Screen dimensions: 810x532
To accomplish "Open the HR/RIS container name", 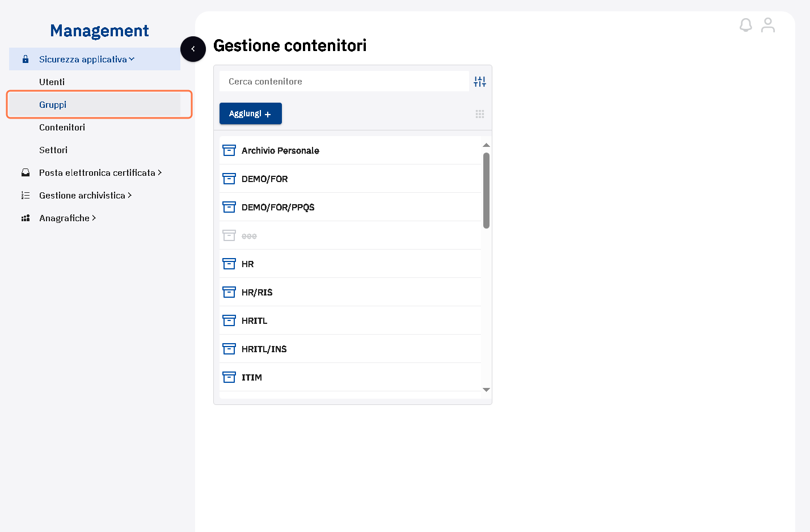I will tap(257, 292).
